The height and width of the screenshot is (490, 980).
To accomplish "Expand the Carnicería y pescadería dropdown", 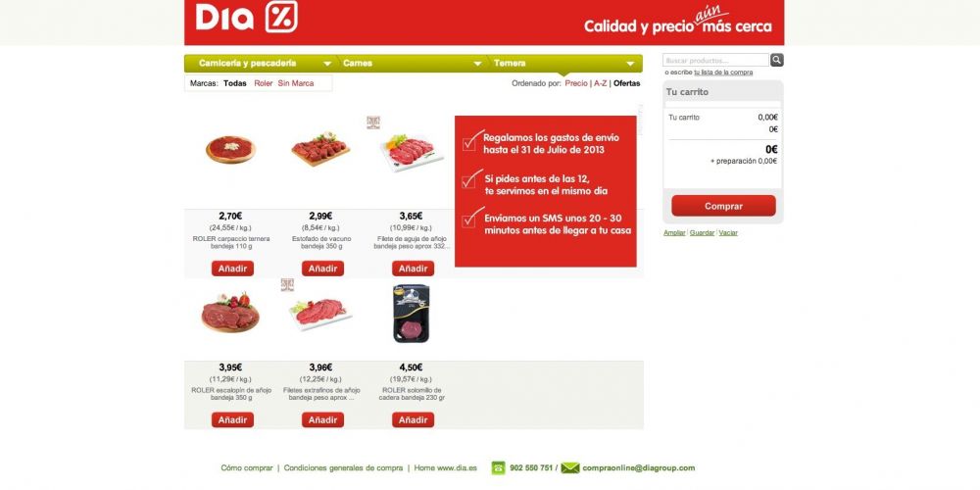I will (x=327, y=64).
